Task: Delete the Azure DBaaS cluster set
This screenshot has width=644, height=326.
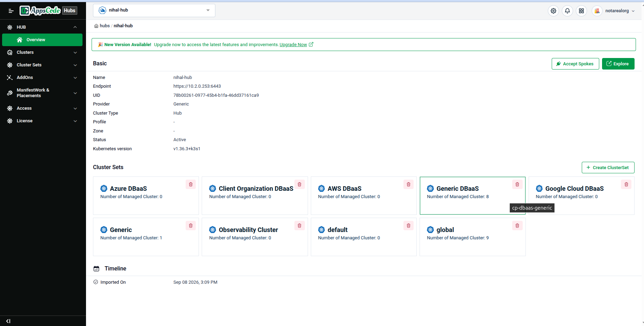Action: pos(191,184)
